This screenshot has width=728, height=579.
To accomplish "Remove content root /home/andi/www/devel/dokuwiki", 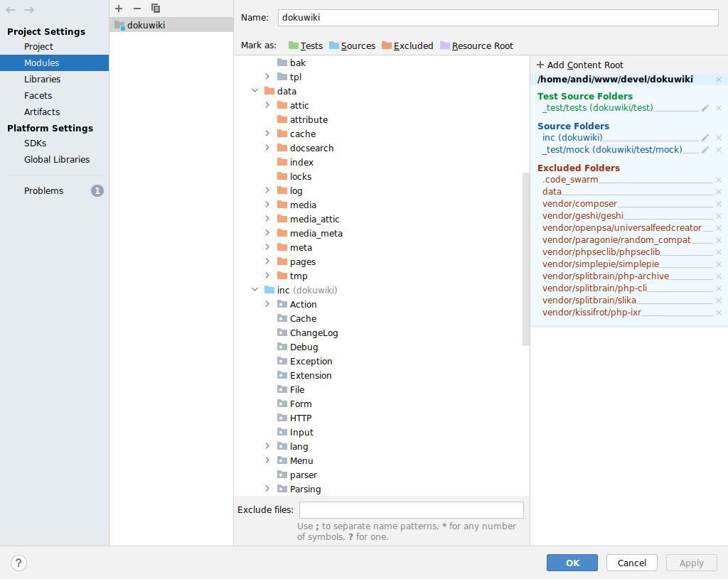I will coord(719,80).
